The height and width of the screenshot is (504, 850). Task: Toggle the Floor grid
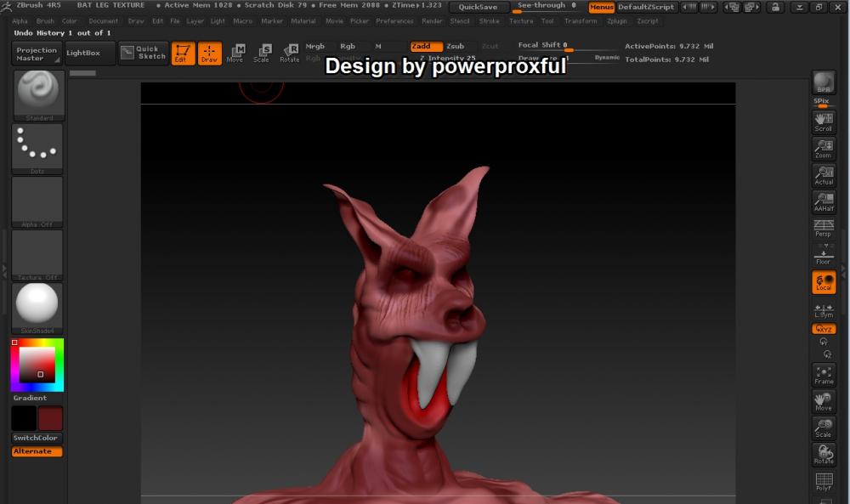824,255
